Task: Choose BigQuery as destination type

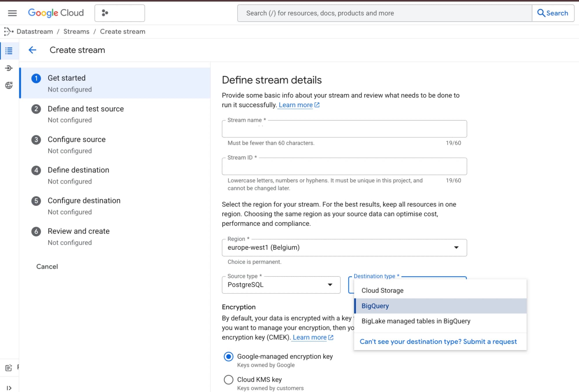Action: point(375,306)
